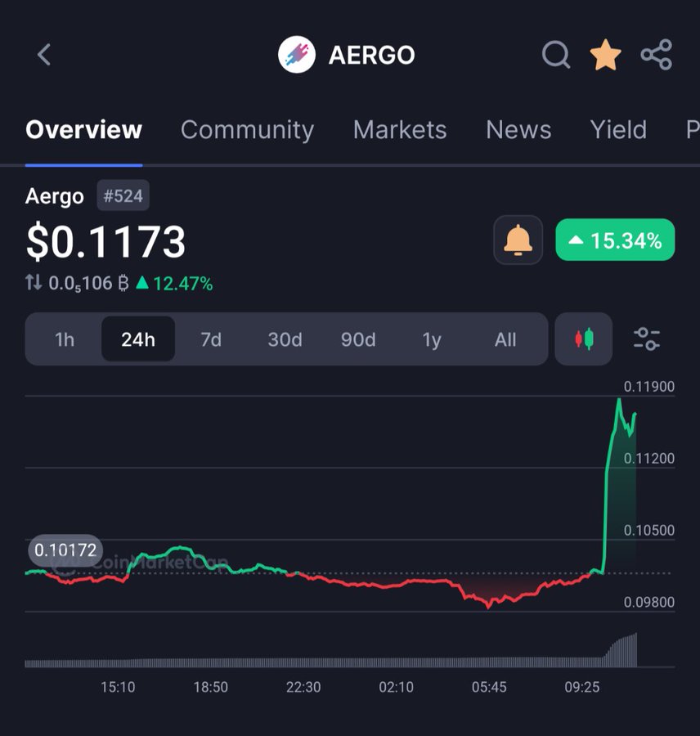Open search with the magnifier icon

coord(556,56)
